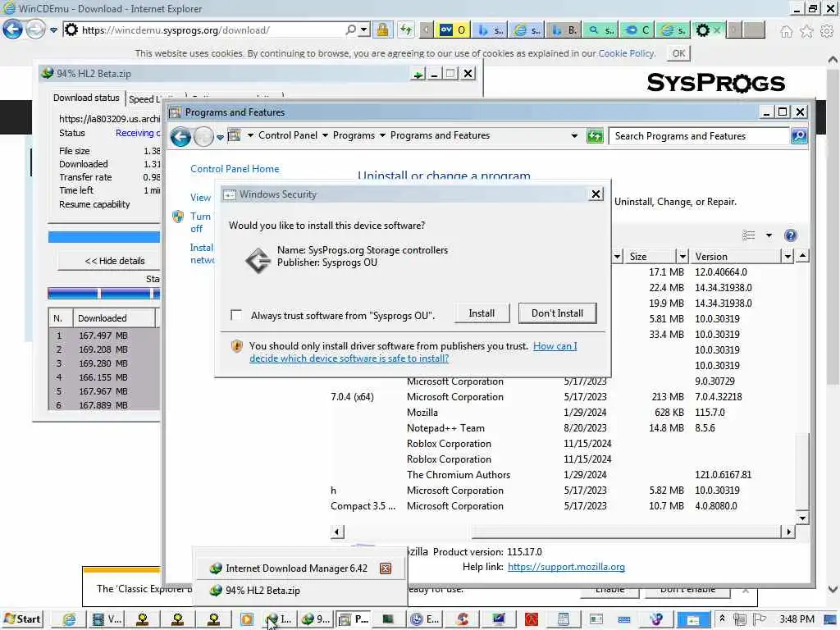Switch to Speed Limiter tab in IDM

point(144,99)
